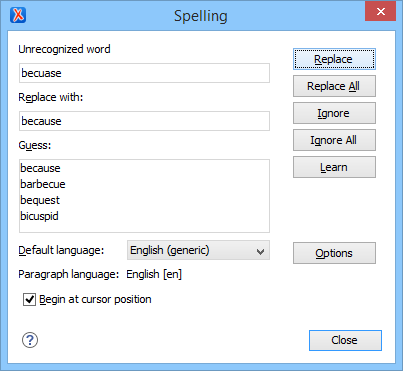Image resolution: width=403 pixels, height=371 pixels.
Task: Open the Default language dropdown
Action: 198,250
